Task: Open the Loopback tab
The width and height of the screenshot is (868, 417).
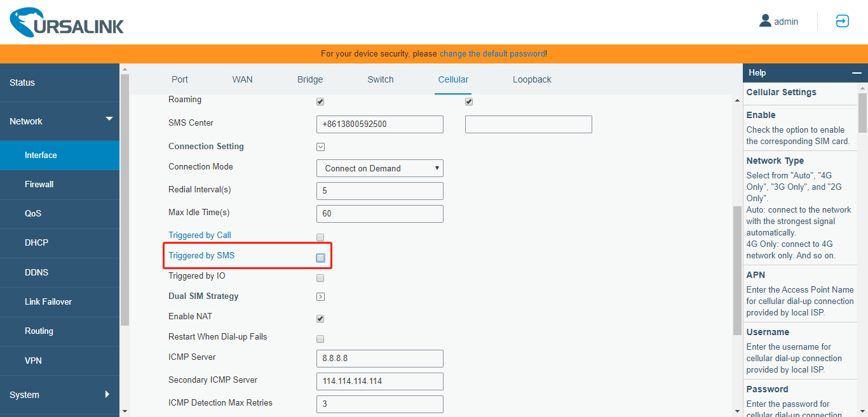Action: (x=532, y=79)
